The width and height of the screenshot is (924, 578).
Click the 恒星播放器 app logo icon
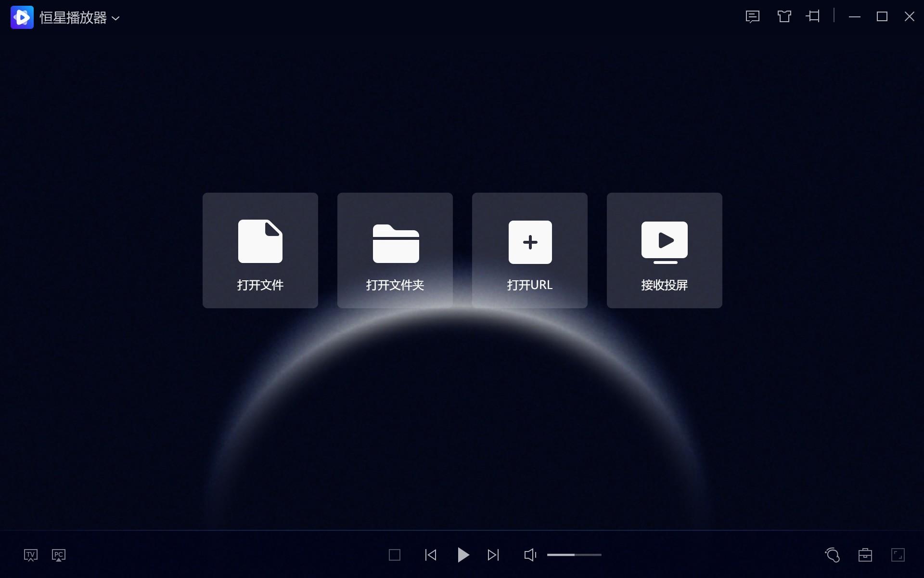22,17
